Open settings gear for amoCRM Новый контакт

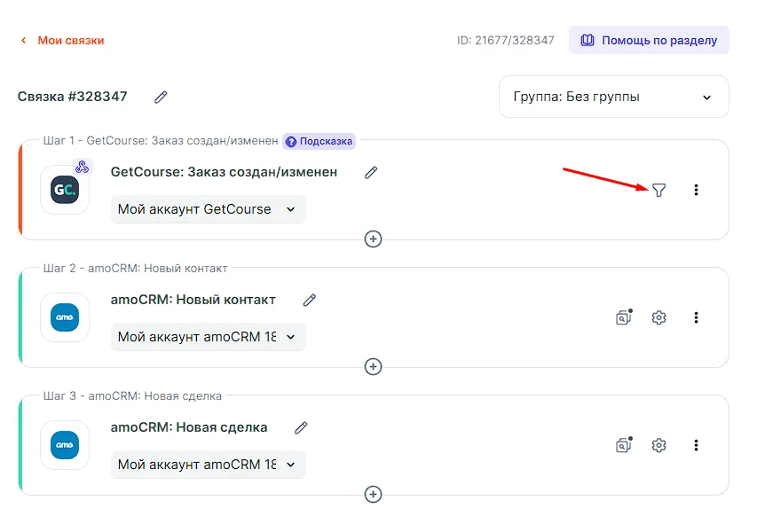658,317
